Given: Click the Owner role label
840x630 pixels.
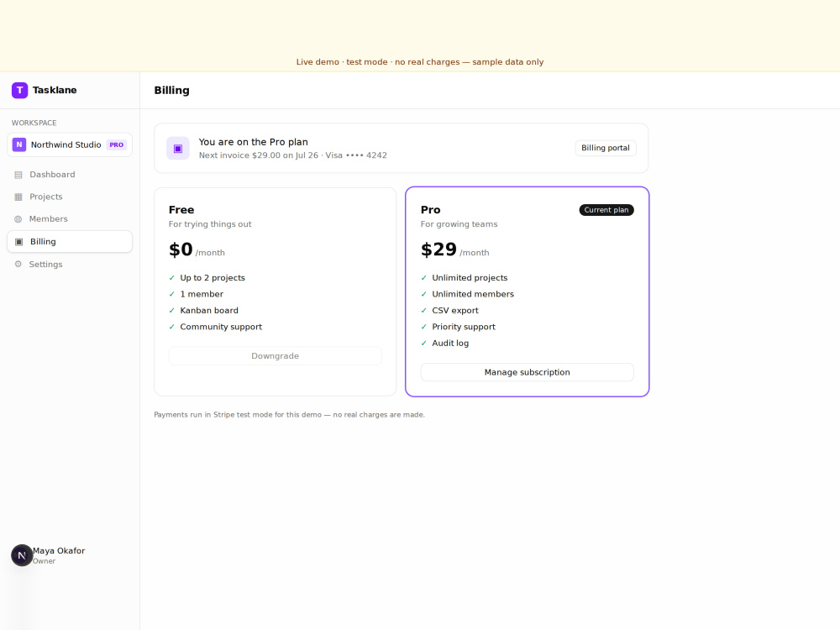Looking at the screenshot, I should point(44,561).
